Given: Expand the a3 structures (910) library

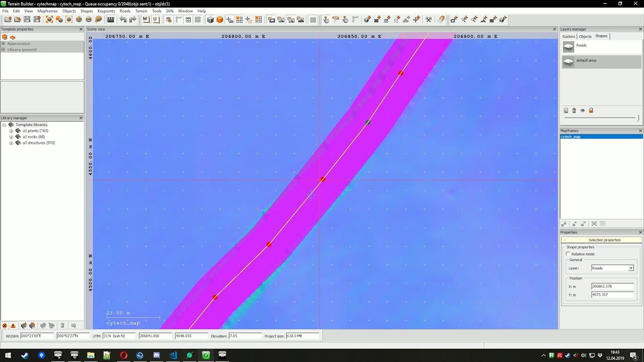Looking at the screenshot, I should 11,143.
